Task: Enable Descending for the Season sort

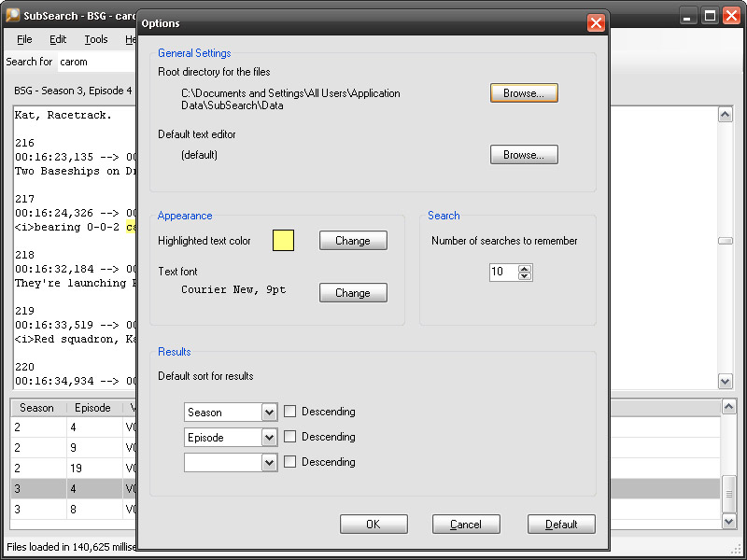Action: pyautogui.click(x=290, y=412)
